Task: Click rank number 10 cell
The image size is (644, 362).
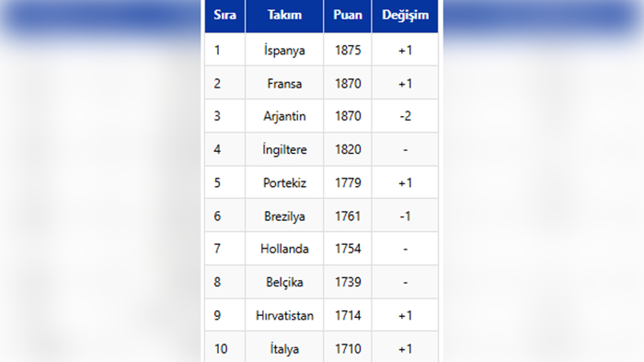Action: coord(224,348)
